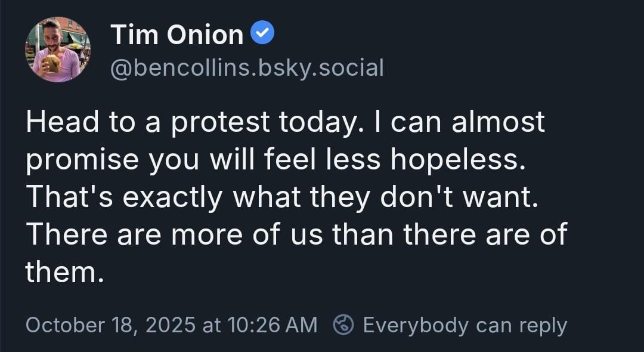Click the word "protest" in the post
Image resolution: width=644 pixels, height=352 pixels.
221,122
